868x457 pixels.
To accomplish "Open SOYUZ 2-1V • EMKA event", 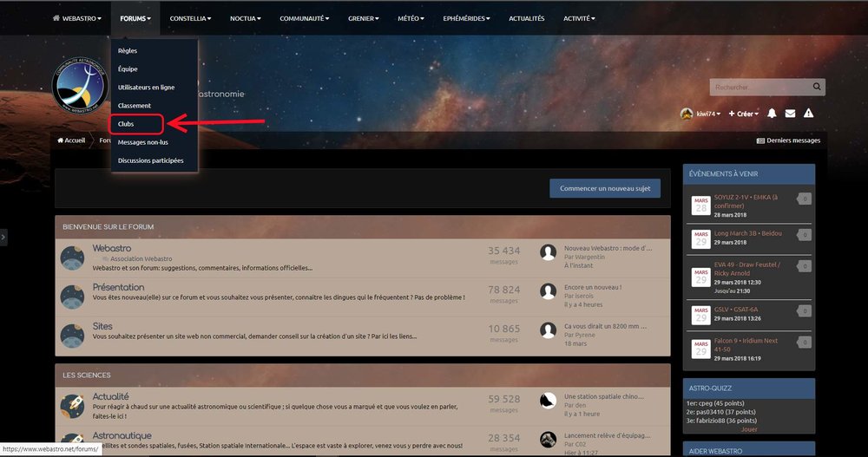I will pos(746,201).
